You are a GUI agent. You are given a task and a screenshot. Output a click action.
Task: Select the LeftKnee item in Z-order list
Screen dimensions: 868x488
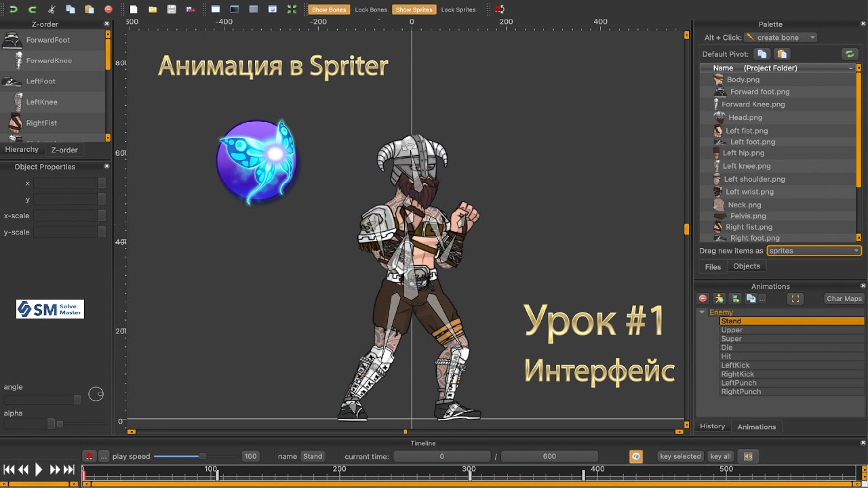[52, 102]
